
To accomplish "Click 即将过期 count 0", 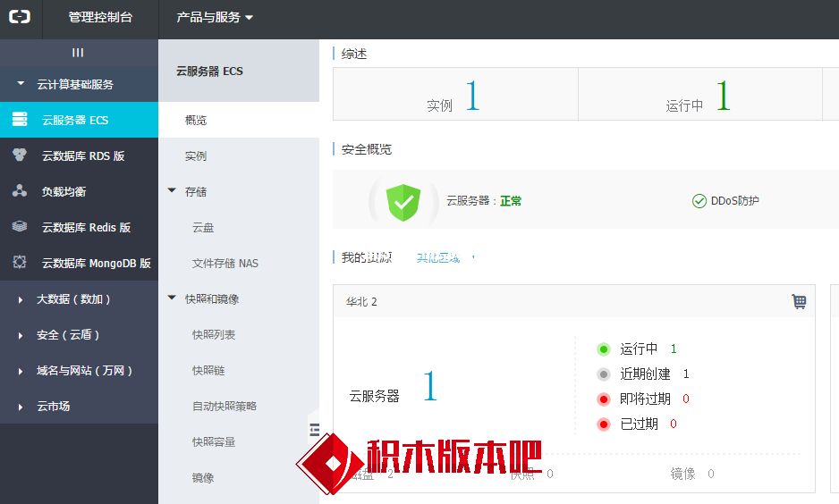I will point(686,399).
